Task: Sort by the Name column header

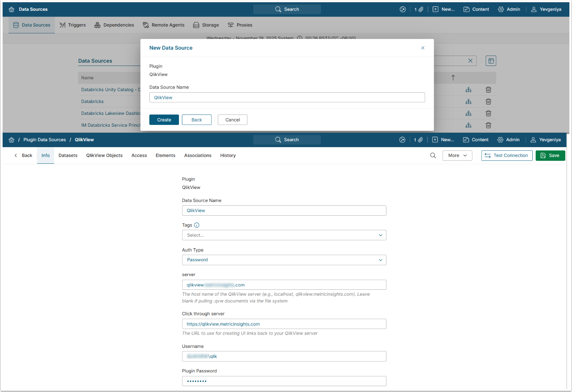Action: [x=87, y=78]
